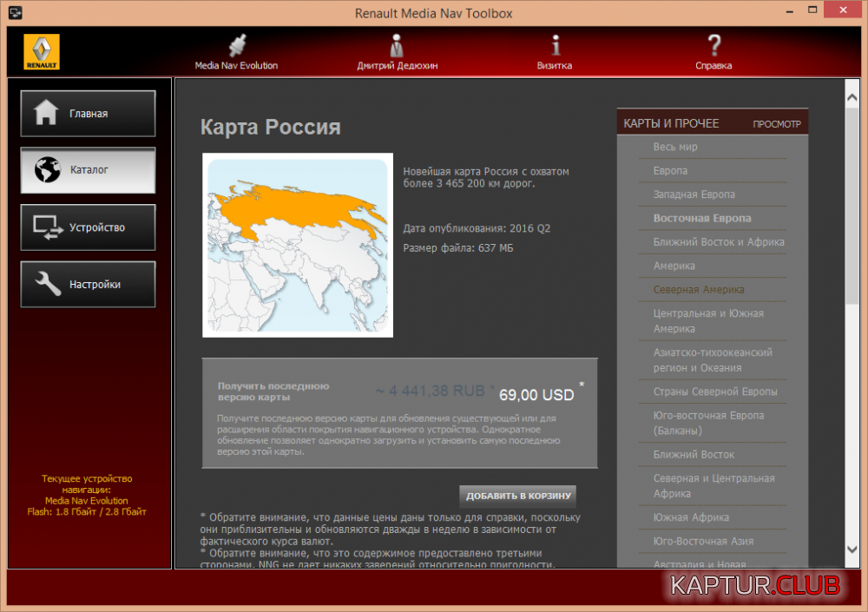Open Юго-Восточная Азия category
The width and height of the screenshot is (868, 612).
click(704, 541)
